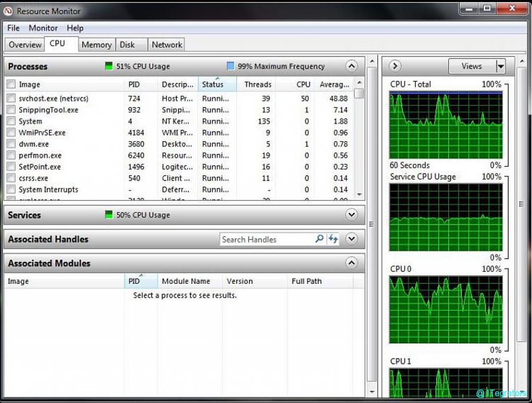Switch to the Disk tab
The height and width of the screenshot is (403, 532).
[131, 45]
